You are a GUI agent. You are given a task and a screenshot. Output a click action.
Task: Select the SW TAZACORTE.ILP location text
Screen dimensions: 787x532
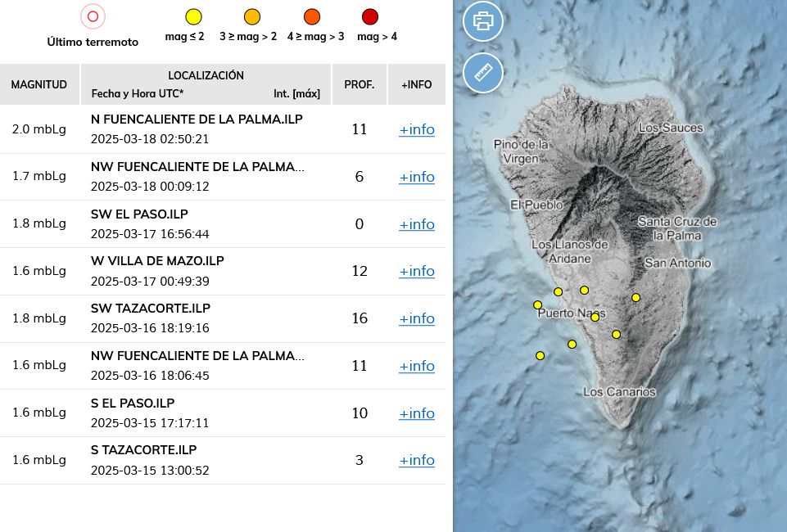coord(150,309)
